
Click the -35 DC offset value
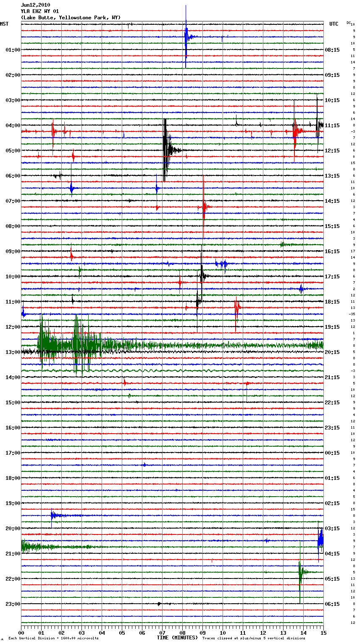pos(352,314)
